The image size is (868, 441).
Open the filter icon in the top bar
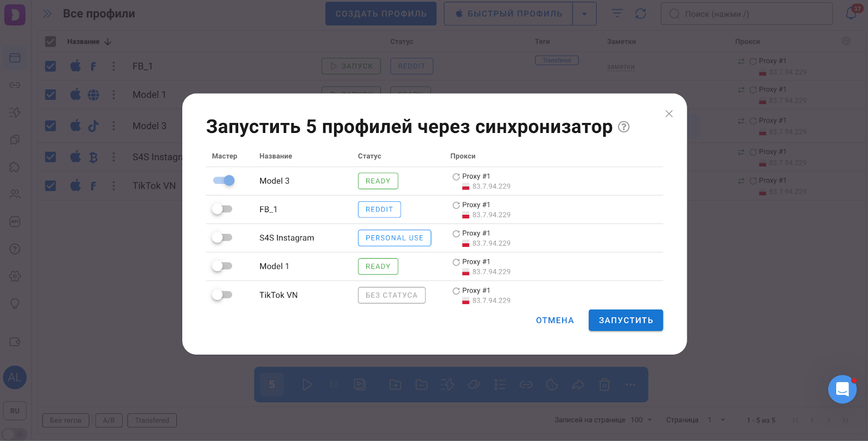617,14
